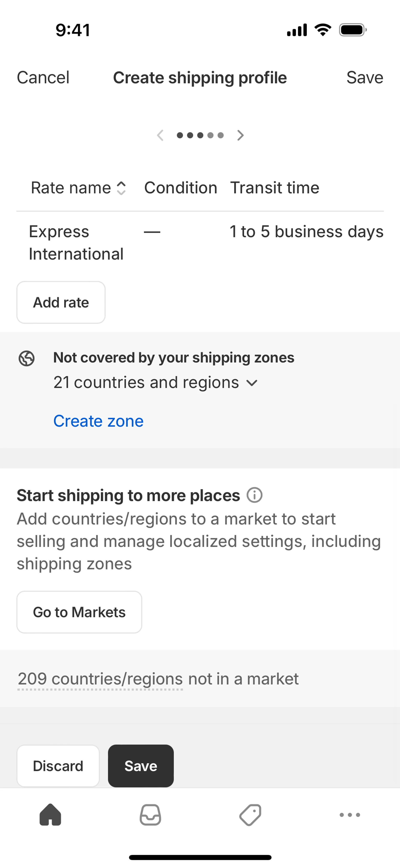This screenshot has height=868, width=400.
Task: Tap Go to Markets button
Action: [x=79, y=612]
